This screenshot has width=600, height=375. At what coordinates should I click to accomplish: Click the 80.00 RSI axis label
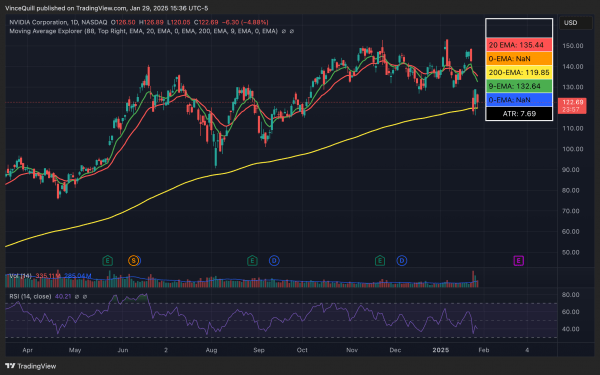pyautogui.click(x=571, y=295)
